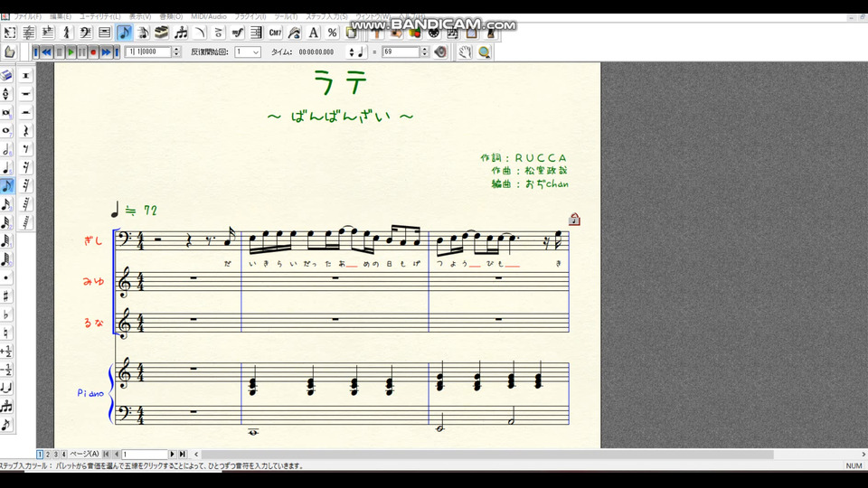This screenshot has height=488, width=868.
Task: Select the Staff tool icon
Action: click(29, 33)
